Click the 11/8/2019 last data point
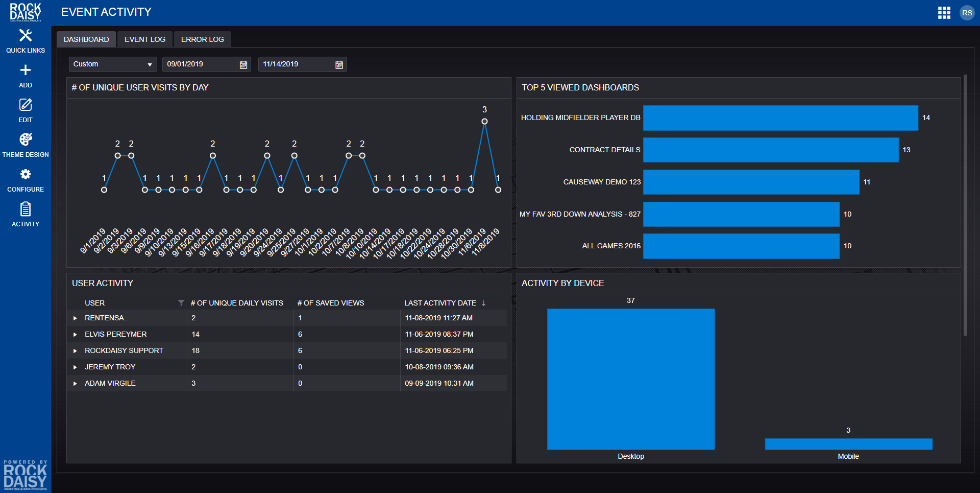 (498, 190)
